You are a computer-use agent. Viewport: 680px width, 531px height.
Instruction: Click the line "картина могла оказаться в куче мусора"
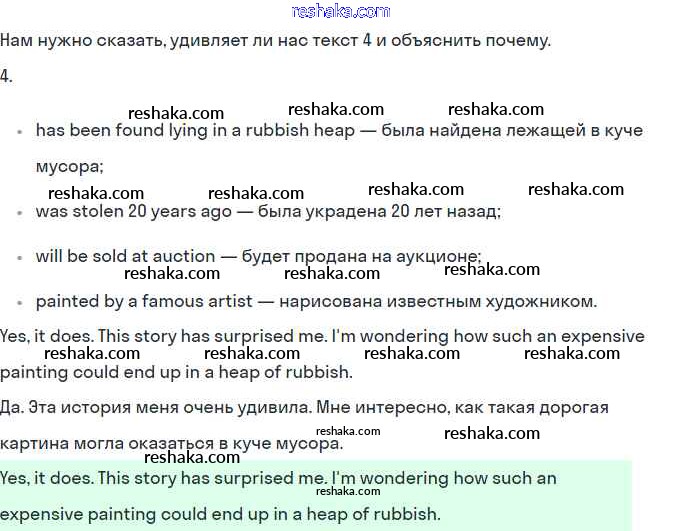170,444
